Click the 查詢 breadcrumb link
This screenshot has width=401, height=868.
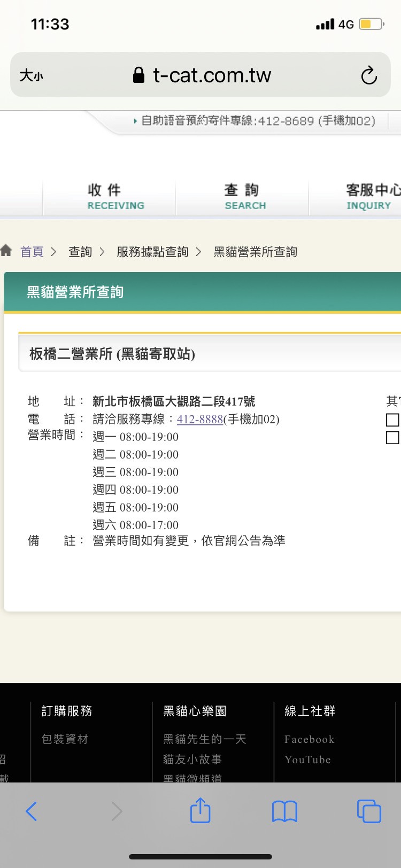coord(80,252)
